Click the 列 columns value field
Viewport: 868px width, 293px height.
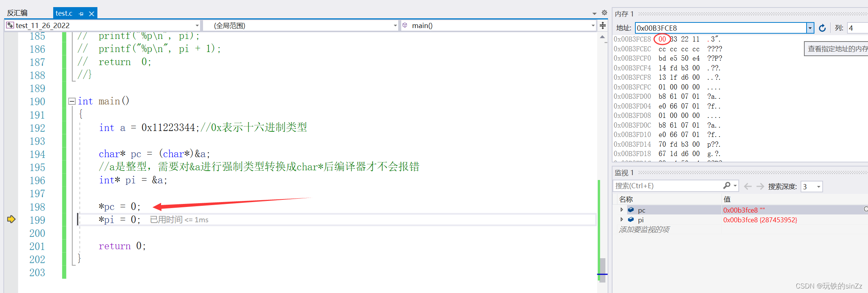click(858, 28)
